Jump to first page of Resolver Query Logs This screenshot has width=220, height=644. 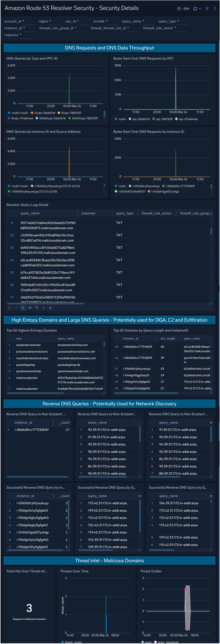click(10, 308)
